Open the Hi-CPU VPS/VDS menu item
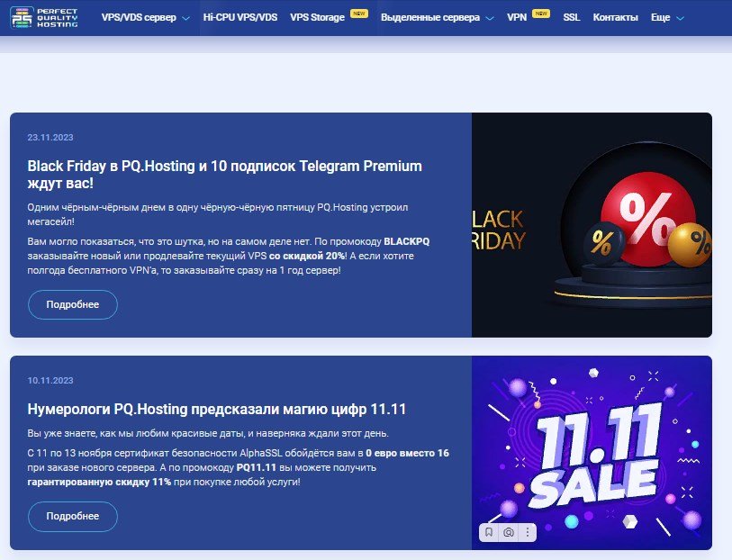Screen dimensions: 732x560 click(240, 17)
